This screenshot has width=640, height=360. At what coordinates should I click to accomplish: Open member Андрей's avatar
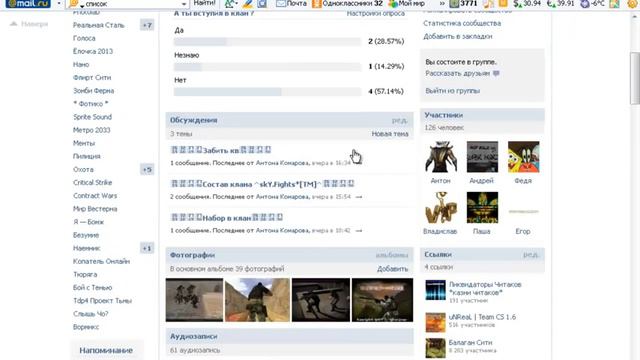(482, 157)
